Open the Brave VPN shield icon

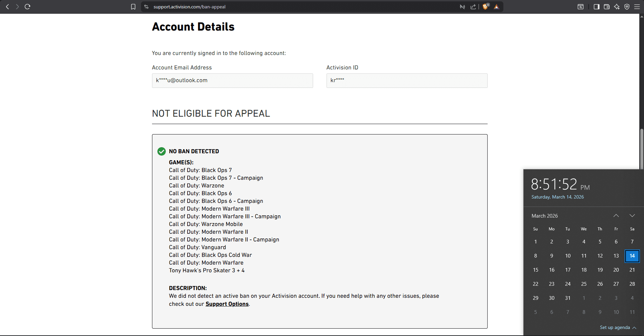click(x=627, y=7)
